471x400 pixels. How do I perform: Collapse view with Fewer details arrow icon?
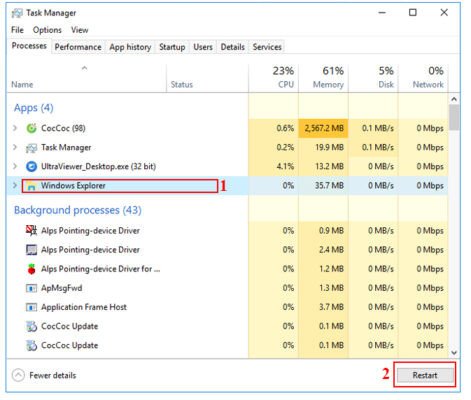18,376
